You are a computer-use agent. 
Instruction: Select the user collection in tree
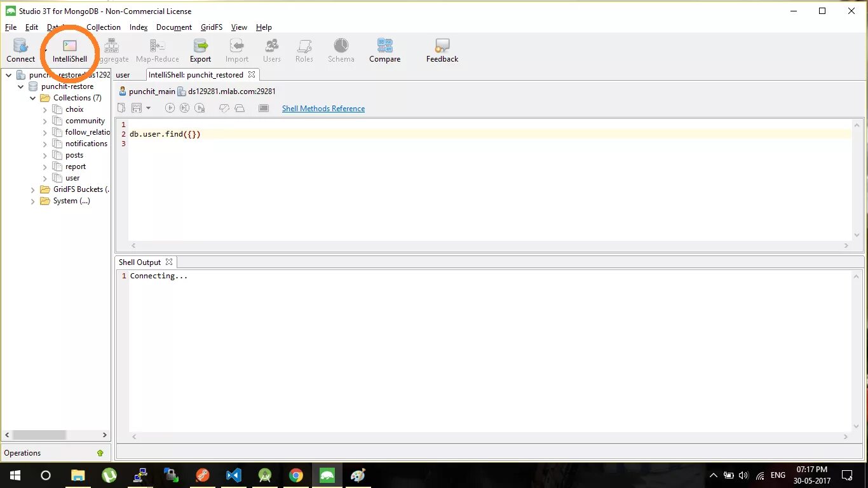(x=72, y=178)
